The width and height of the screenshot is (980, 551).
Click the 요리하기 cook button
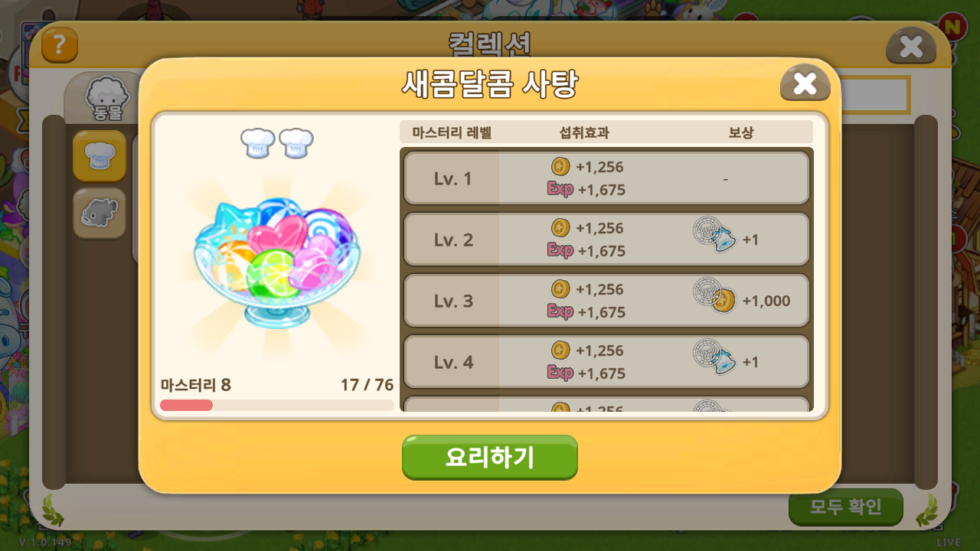pyautogui.click(x=490, y=457)
